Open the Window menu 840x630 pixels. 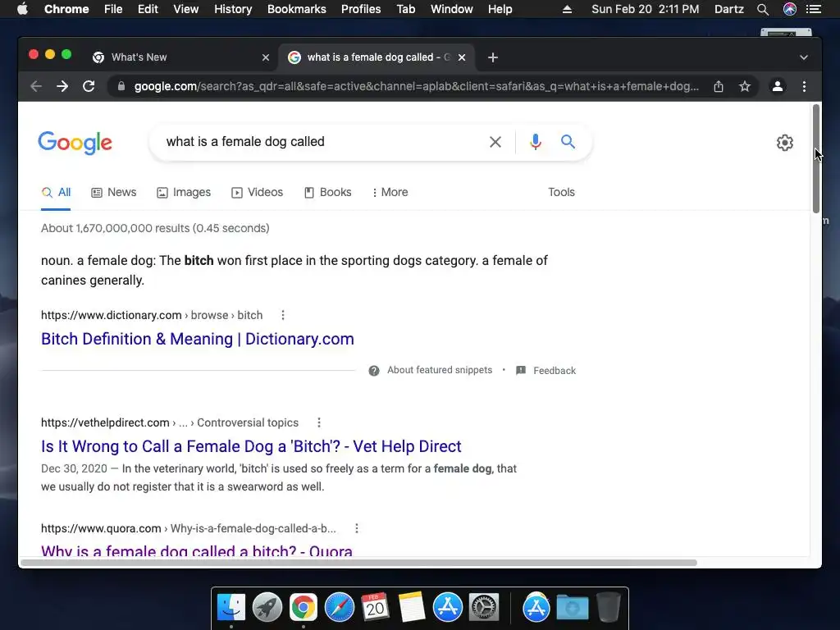[x=452, y=9]
